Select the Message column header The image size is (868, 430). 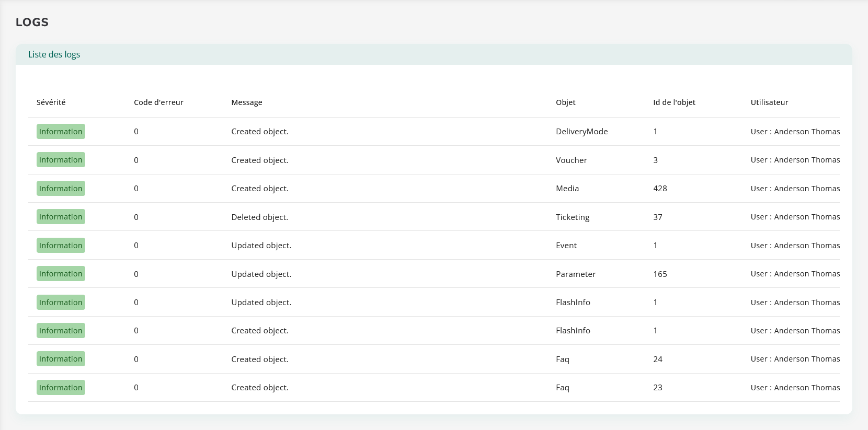point(247,102)
